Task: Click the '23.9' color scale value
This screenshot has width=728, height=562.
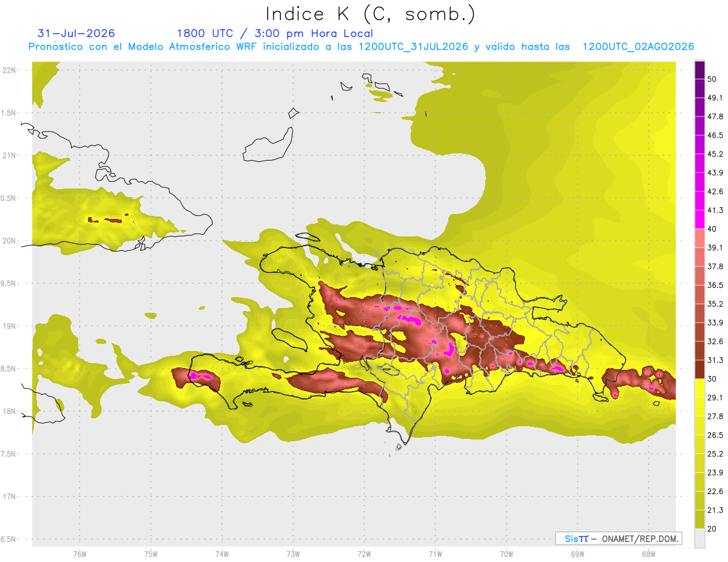Action: click(x=715, y=473)
